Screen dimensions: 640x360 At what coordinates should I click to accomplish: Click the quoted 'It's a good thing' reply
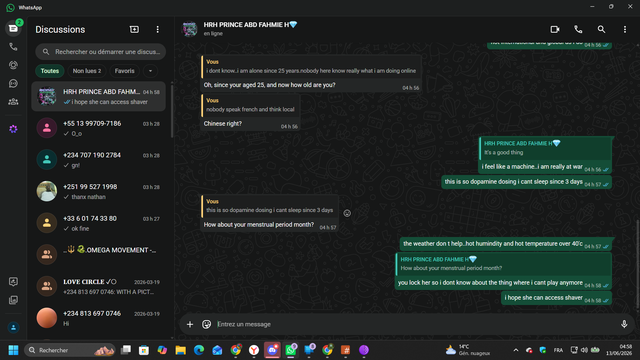click(x=545, y=148)
